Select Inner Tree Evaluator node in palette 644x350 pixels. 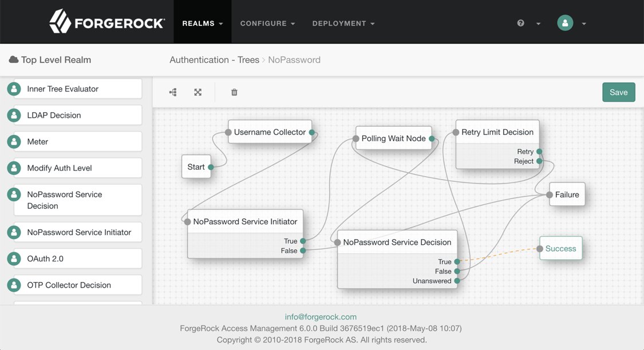78,89
